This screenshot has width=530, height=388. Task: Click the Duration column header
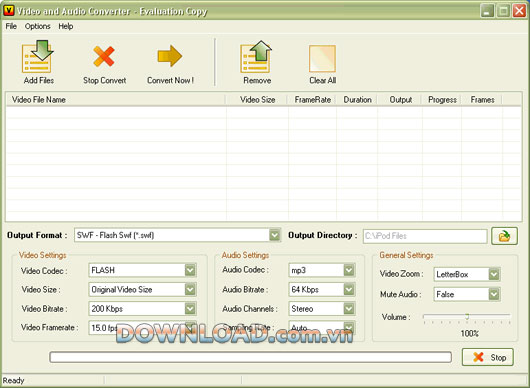click(x=357, y=100)
